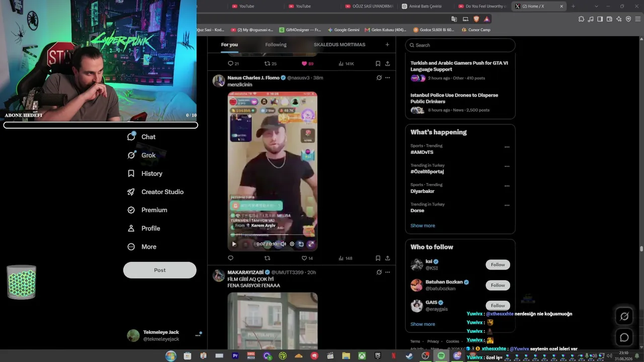Open account menu for Tekmeleye Jack
644x362 pixels.
click(198, 335)
